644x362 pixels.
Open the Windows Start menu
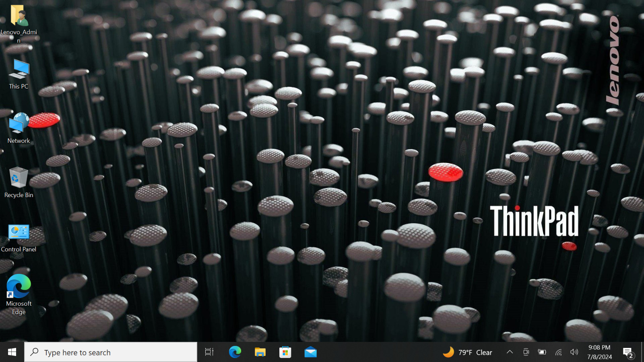pos(12,352)
